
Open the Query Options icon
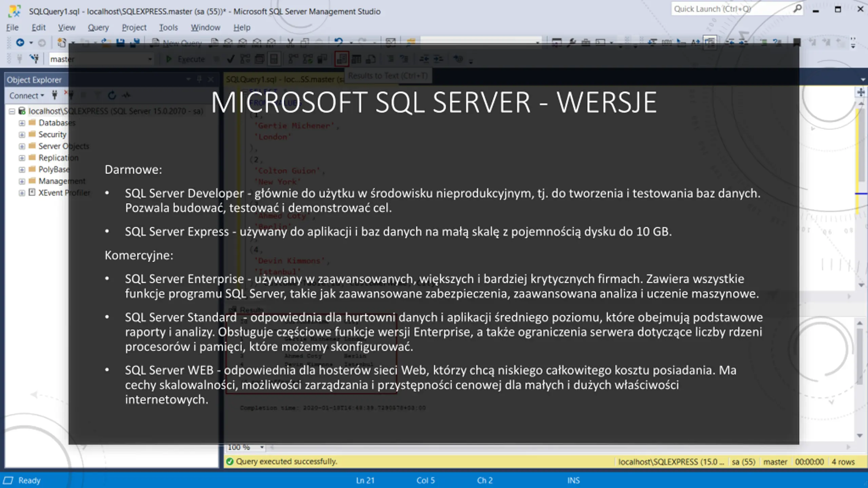tap(259, 59)
